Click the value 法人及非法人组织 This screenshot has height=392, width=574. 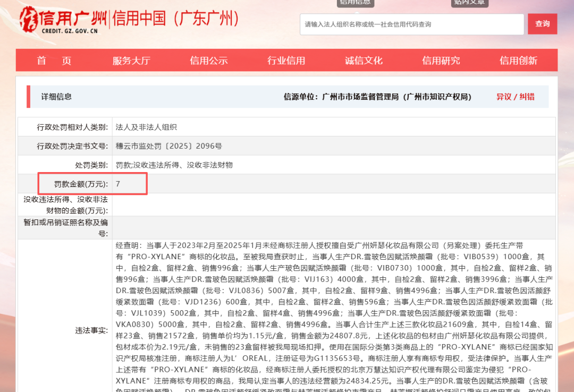click(147, 127)
